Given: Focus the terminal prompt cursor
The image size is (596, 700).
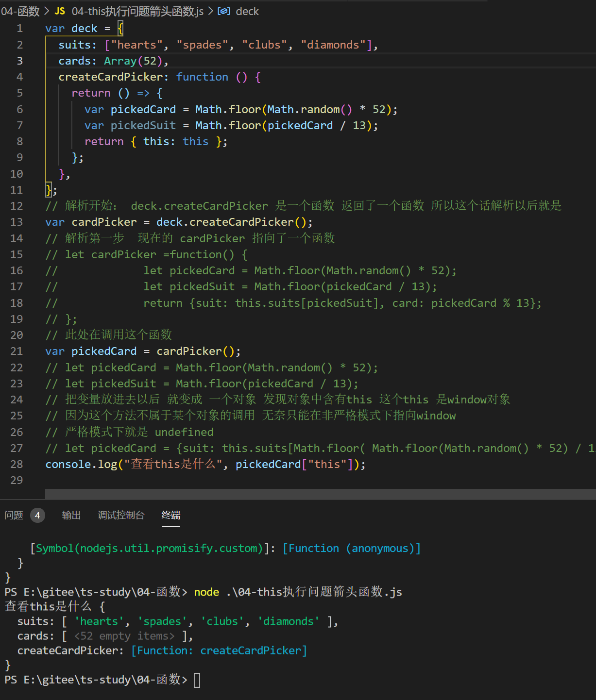Looking at the screenshot, I should (x=197, y=680).
